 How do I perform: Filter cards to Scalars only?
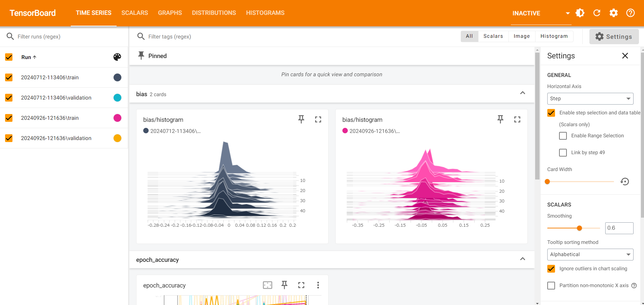(x=493, y=36)
